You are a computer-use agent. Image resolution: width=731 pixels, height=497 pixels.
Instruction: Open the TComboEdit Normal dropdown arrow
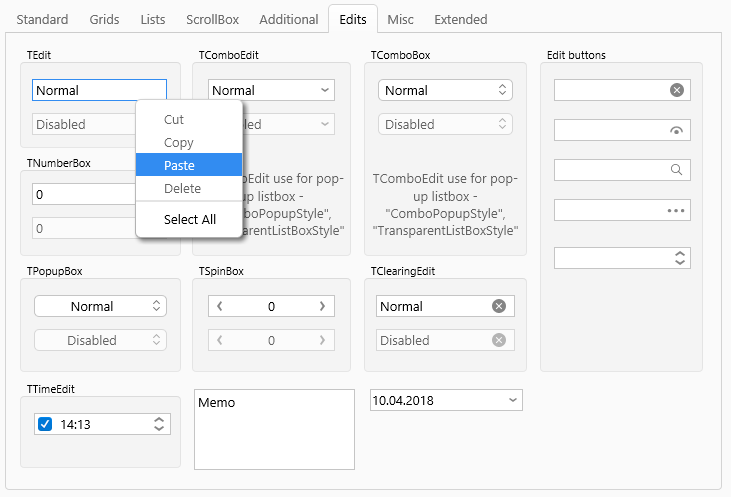pyautogui.click(x=325, y=90)
